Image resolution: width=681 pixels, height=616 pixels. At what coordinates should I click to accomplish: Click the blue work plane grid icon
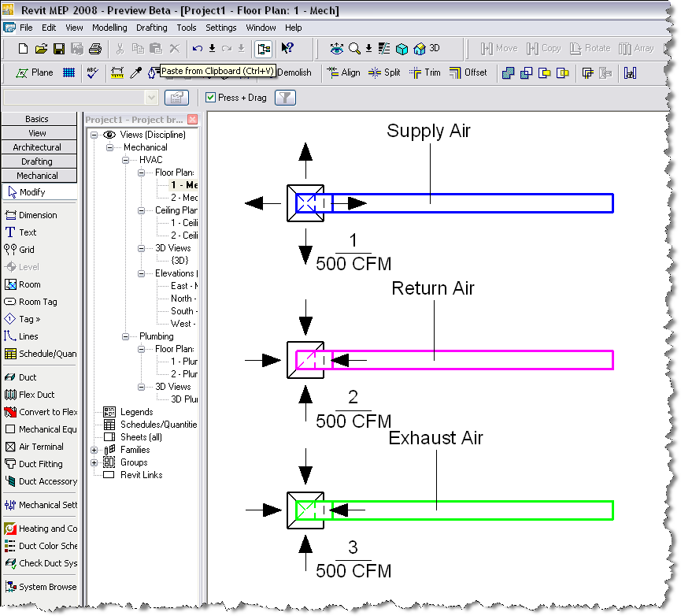tap(68, 73)
